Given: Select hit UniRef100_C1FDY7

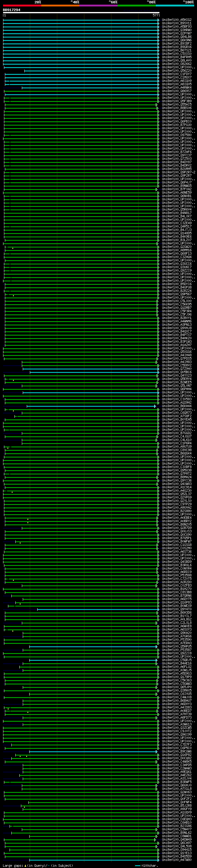Looking at the screenshot, I should [177, 74].
